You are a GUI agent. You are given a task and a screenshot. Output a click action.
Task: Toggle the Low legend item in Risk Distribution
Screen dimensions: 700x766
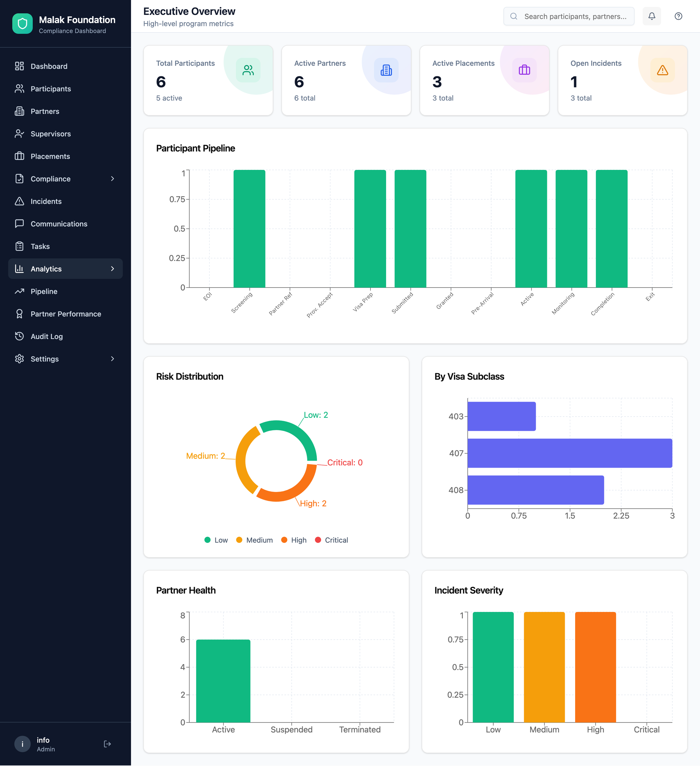point(216,540)
